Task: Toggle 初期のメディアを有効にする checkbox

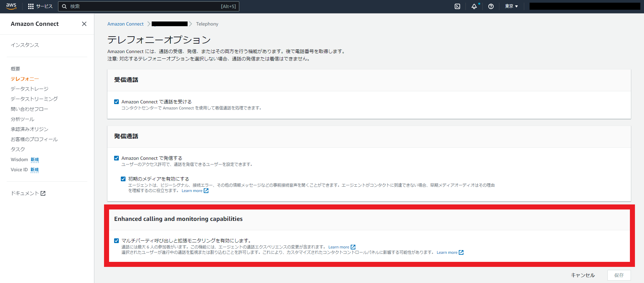Action: (x=123, y=179)
